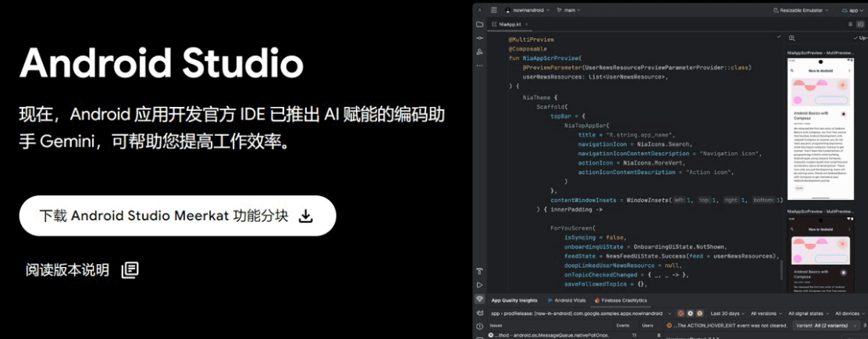Open the App Quality Insights gem icon
The width and height of the screenshot is (868, 339).
point(479,299)
